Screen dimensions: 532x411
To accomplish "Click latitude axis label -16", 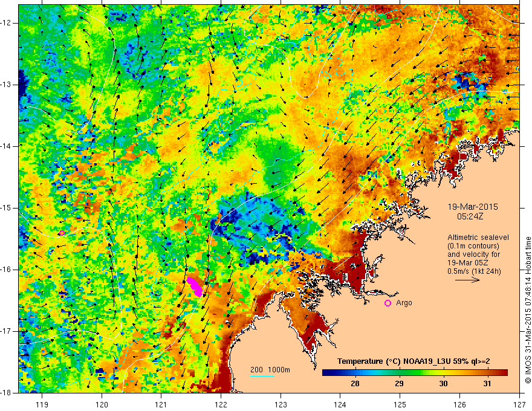I will pos(6,270).
